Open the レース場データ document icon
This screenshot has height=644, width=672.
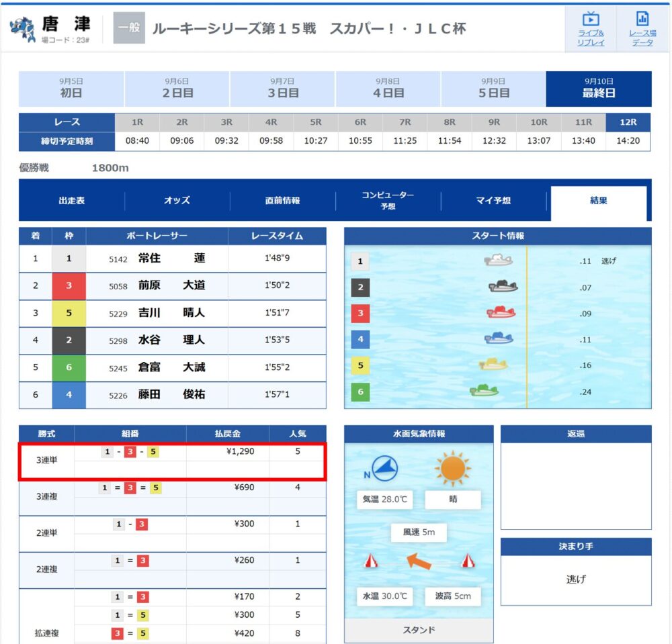coord(642,19)
